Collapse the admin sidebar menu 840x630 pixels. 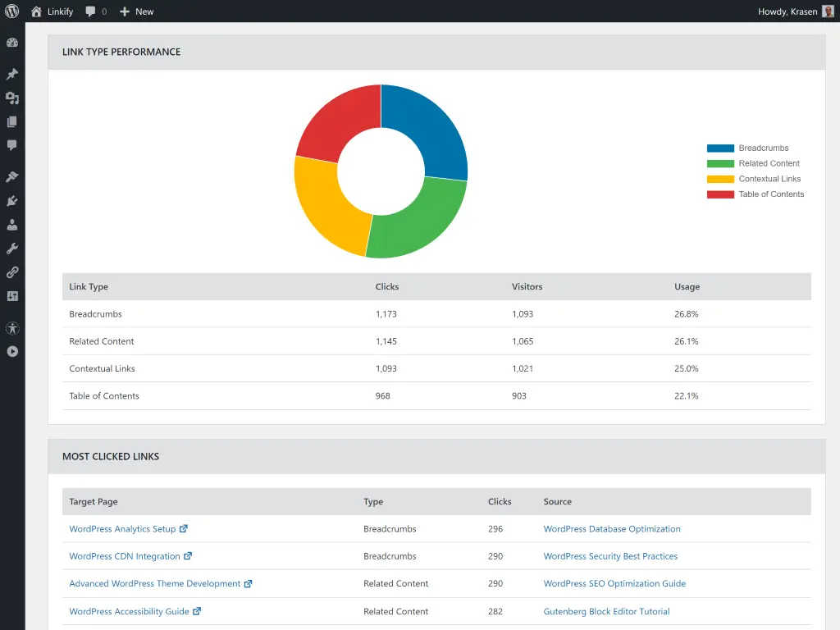pyautogui.click(x=12, y=351)
